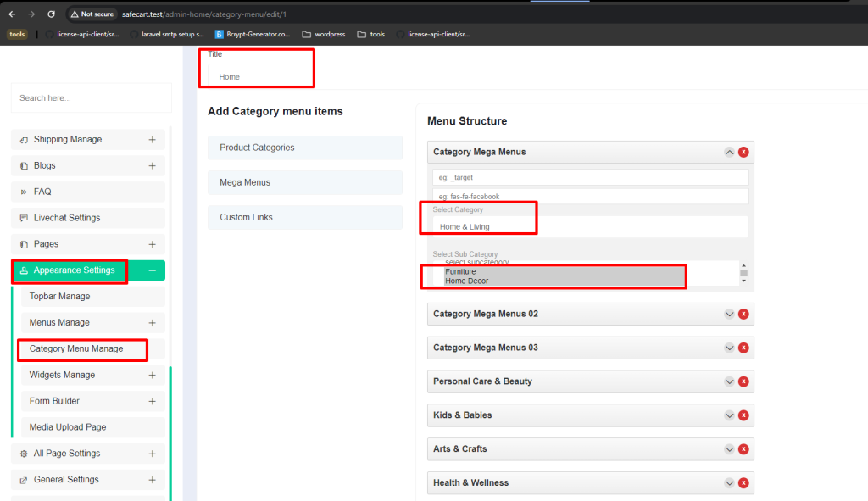
Task: Click the browser back arrow
Action: [12, 14]
